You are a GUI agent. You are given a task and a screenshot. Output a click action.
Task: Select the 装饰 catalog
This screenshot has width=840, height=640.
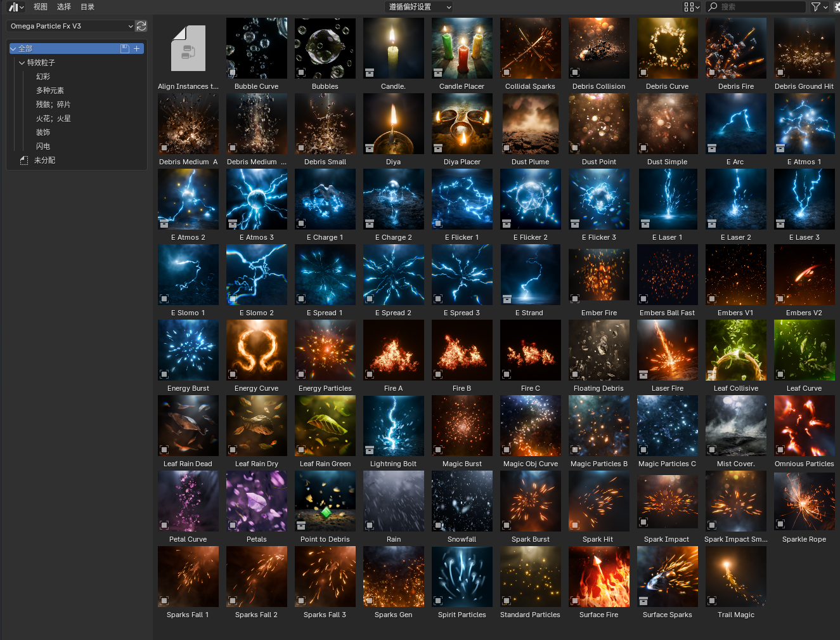click(x=43, y=133)
